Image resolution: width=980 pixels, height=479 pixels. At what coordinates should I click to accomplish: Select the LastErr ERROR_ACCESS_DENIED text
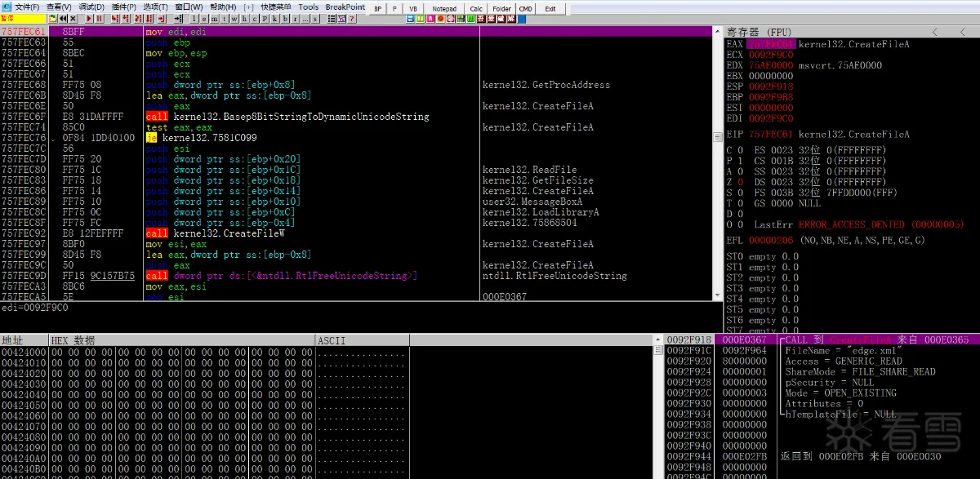[x=880, y=224]
